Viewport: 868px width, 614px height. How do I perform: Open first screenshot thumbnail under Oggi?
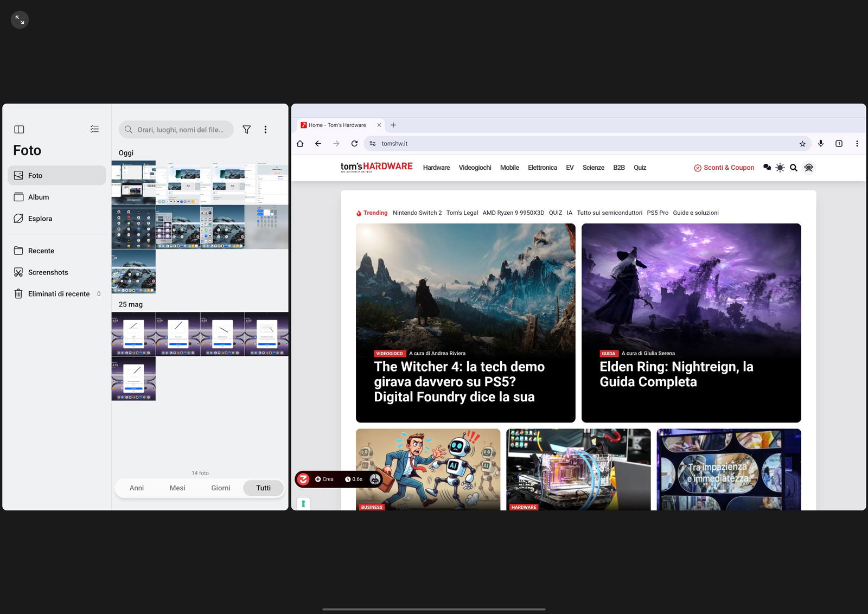tap(133, 182)
